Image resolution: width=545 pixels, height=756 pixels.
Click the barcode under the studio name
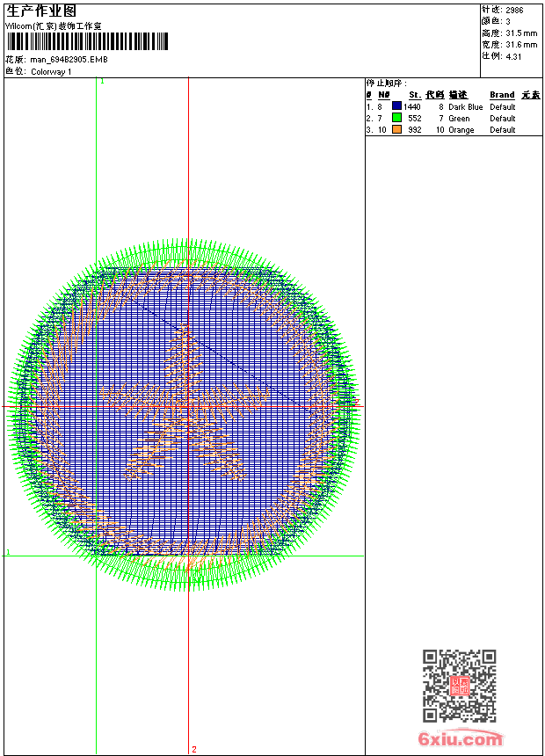87,41
